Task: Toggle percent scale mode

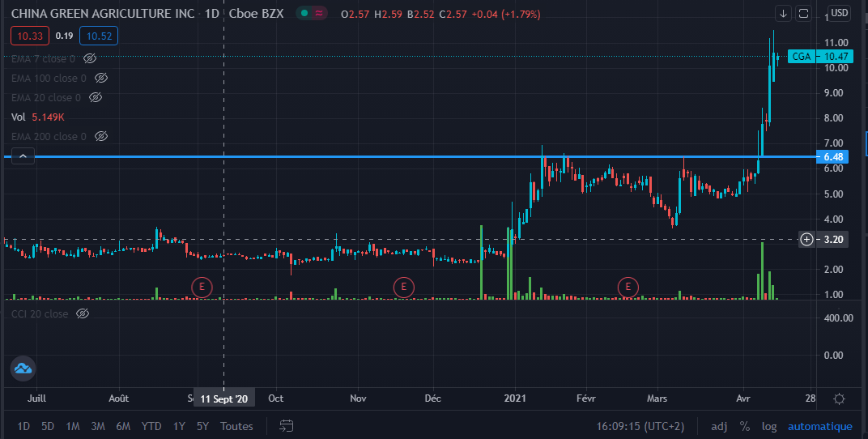Action: click(x=745, y=426)
